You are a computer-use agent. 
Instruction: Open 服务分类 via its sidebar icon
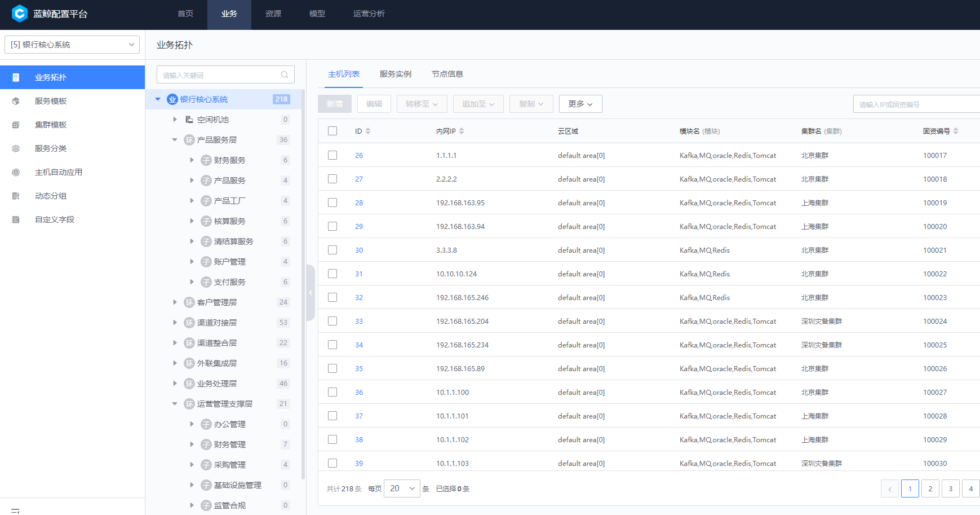pos(16,148)
